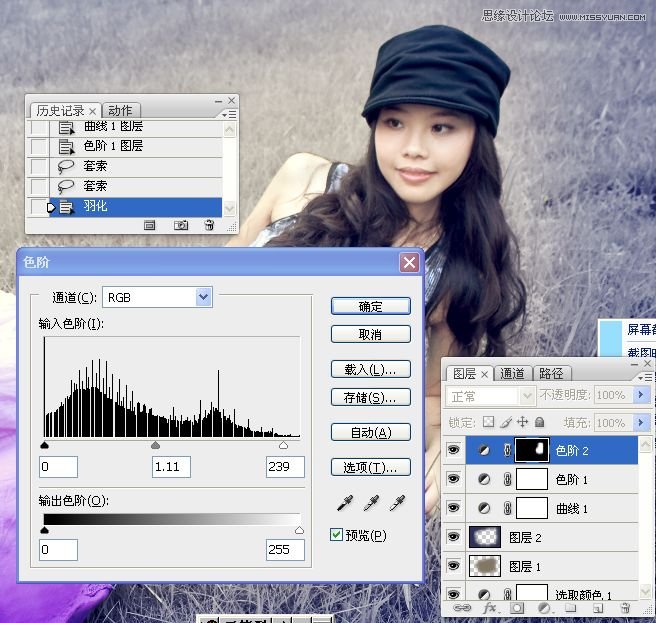Click input white point slider triangle

click(283, 445)
